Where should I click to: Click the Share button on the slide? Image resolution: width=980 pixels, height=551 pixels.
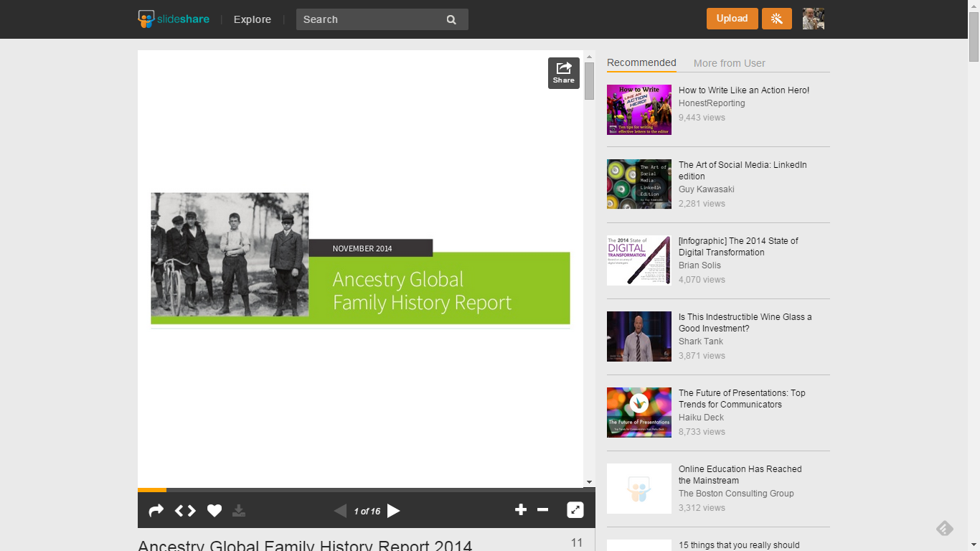tap(564, 73)
